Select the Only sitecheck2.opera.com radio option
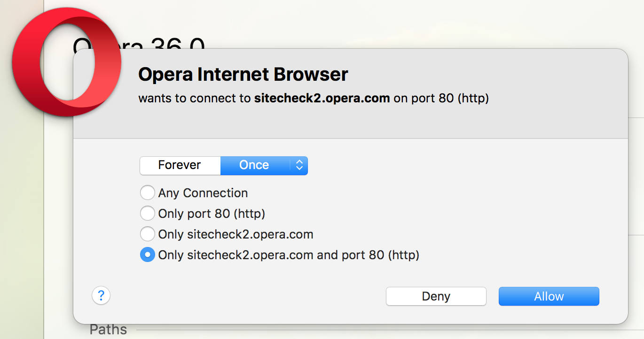The width and height of the screenshot is (644, 339). (148, 234)
